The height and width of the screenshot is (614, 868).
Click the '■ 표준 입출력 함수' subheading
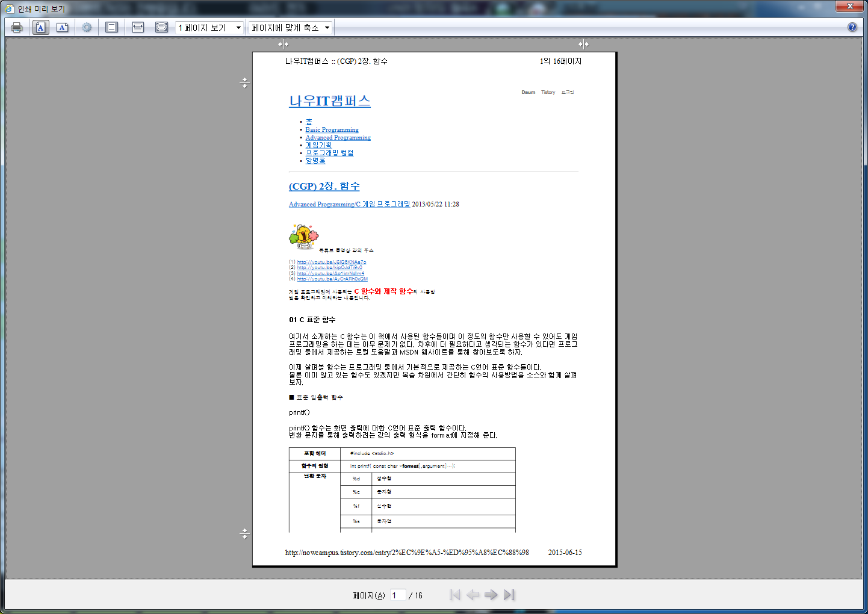pos(315,397)
